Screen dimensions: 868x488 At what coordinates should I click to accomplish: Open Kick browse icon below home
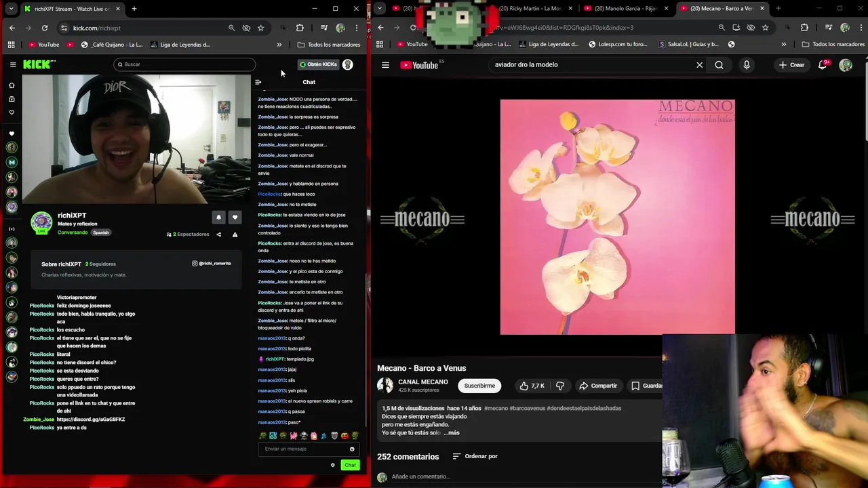(x=12, y=99)
